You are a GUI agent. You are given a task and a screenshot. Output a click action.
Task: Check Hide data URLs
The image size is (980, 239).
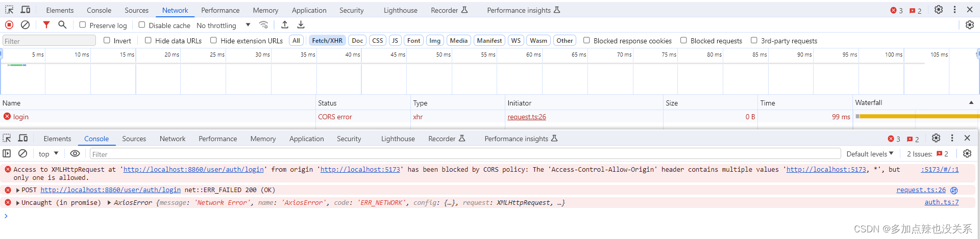click(x=148, y=40)
